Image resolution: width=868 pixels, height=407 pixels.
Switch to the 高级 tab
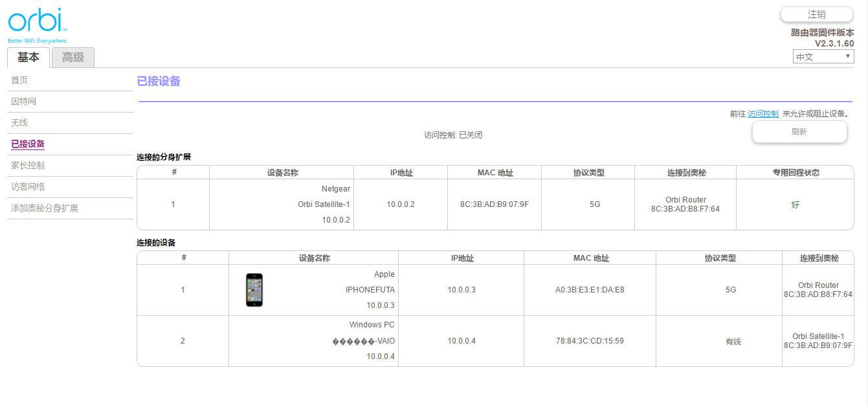coord(73,58)
